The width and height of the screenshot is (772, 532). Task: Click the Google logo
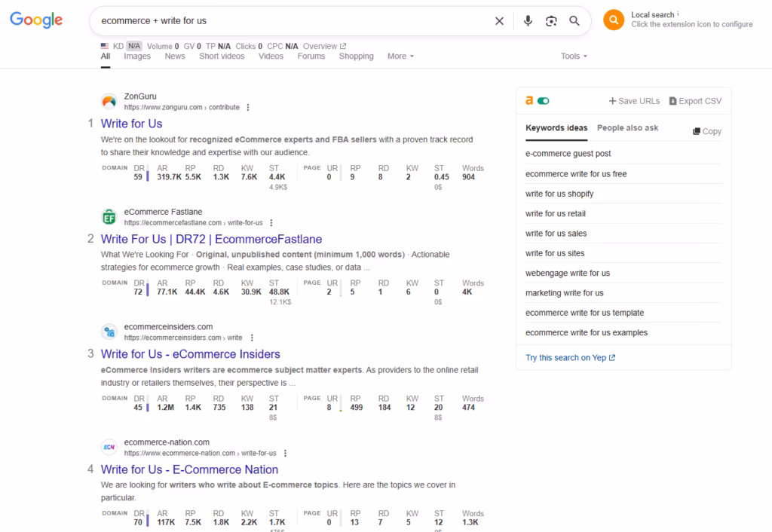(36, 20)
